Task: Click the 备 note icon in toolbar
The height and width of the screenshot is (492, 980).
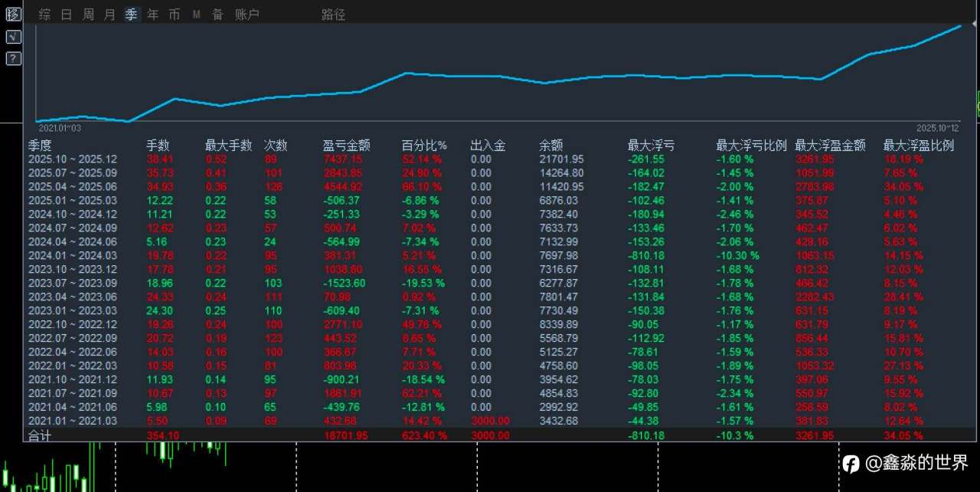Action: coord(217,14)
